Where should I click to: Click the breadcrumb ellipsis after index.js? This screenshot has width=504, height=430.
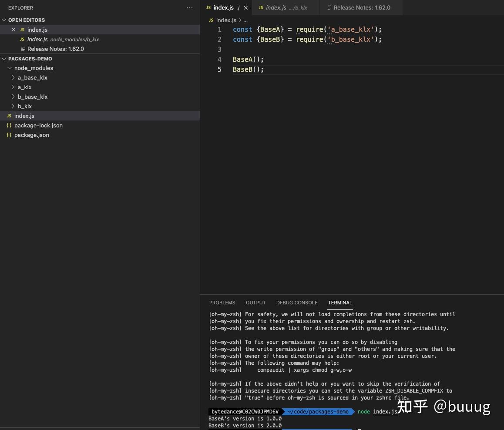[245, 20]
